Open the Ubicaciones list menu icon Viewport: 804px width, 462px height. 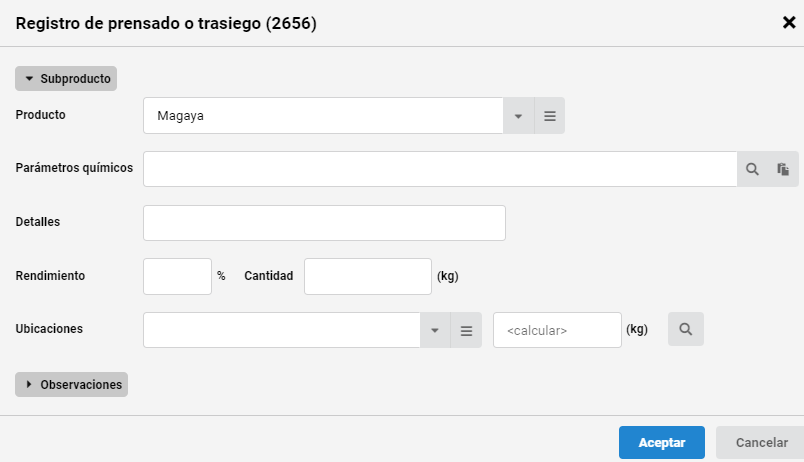click(466, 330)
